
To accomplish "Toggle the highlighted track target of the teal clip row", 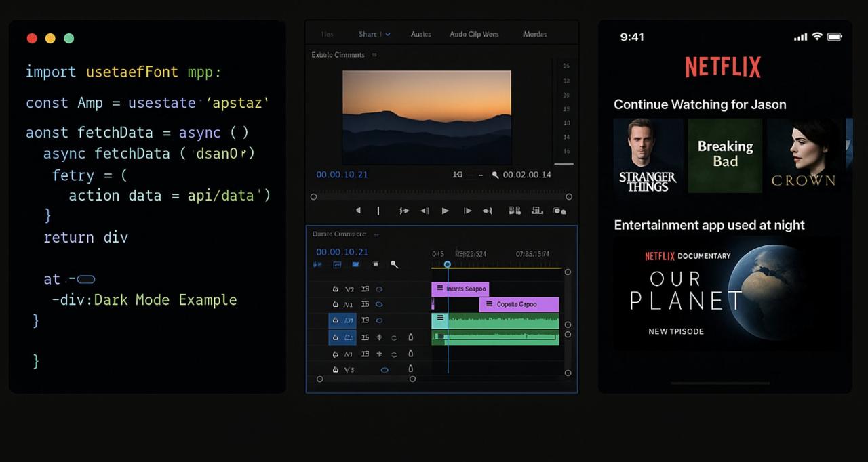I will coord(342,320).
